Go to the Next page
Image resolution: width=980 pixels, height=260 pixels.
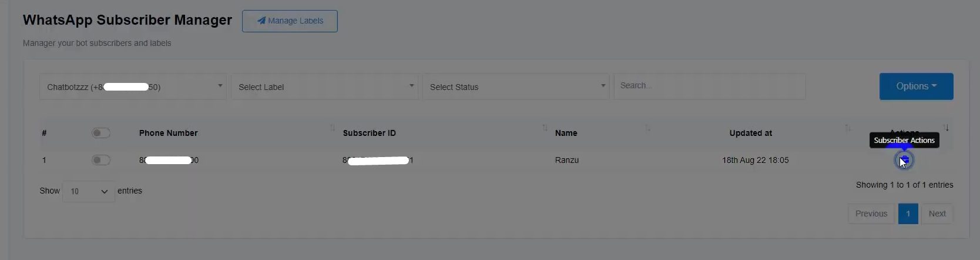tap(937, 214)
